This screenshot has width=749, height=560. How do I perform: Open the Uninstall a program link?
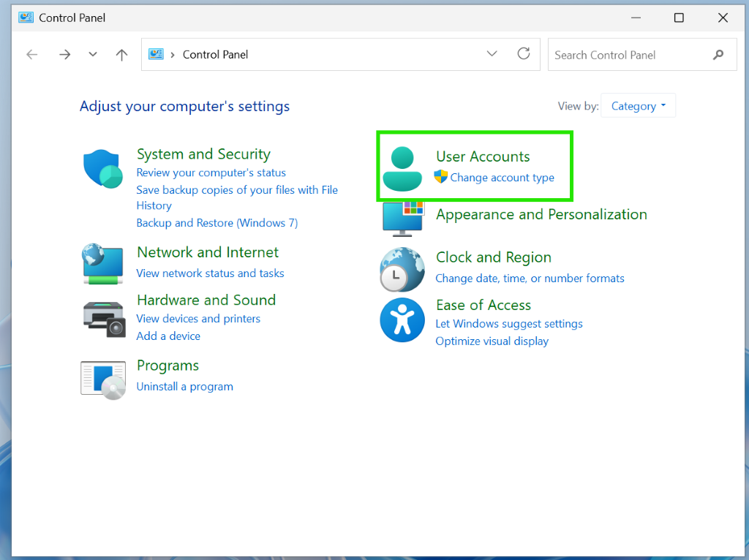[x=185, y=386]
